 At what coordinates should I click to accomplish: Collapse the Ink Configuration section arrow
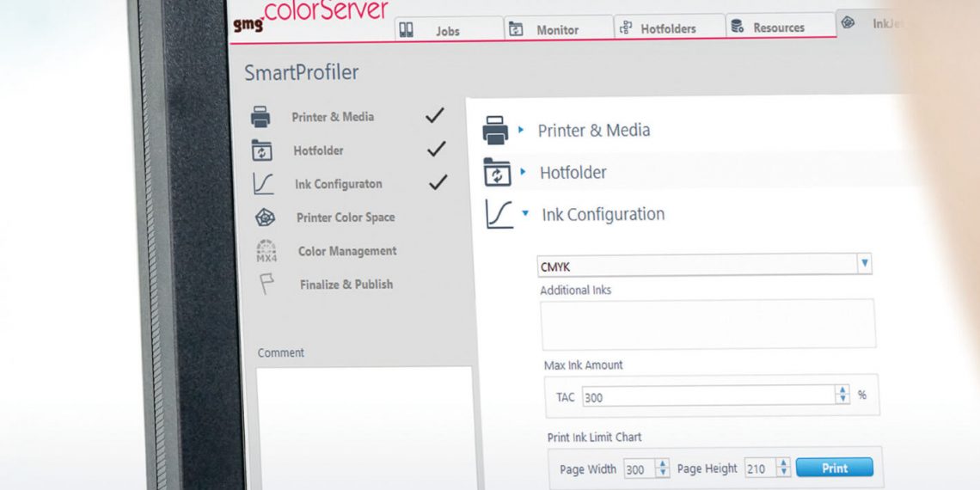525,213
